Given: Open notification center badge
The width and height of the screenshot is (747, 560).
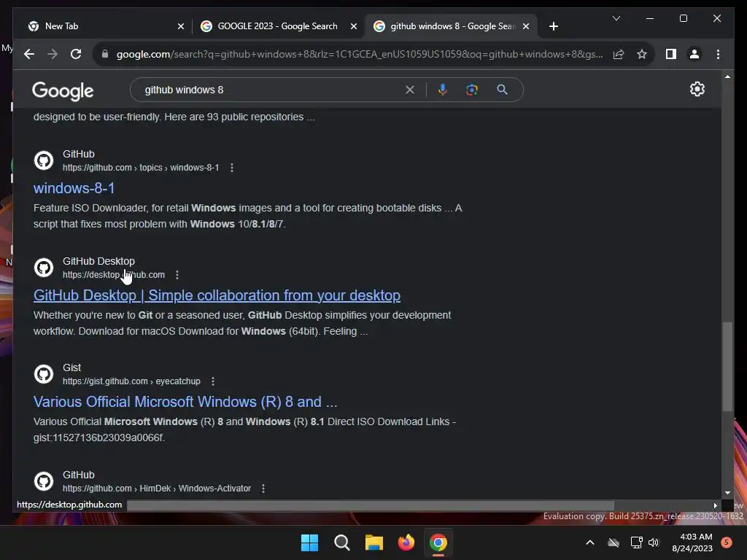Looking at the screenshot, I should pyautogui.click(x=726, y=542).
